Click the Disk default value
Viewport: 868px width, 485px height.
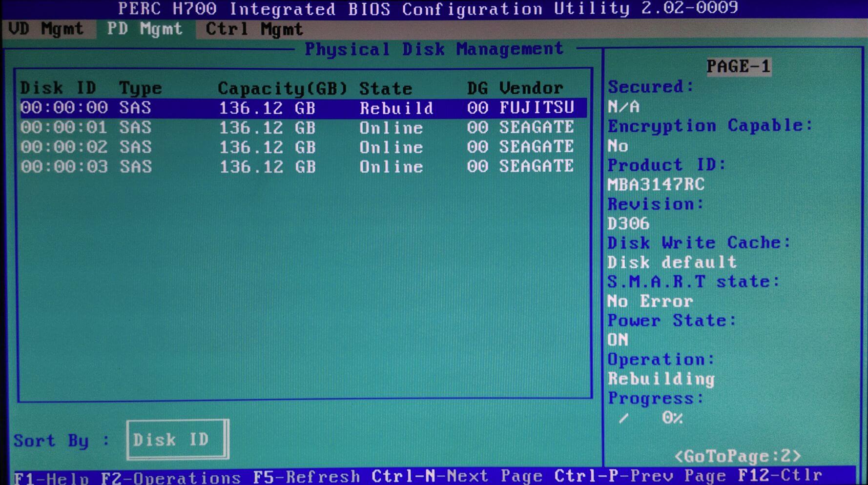pos(672,263)
